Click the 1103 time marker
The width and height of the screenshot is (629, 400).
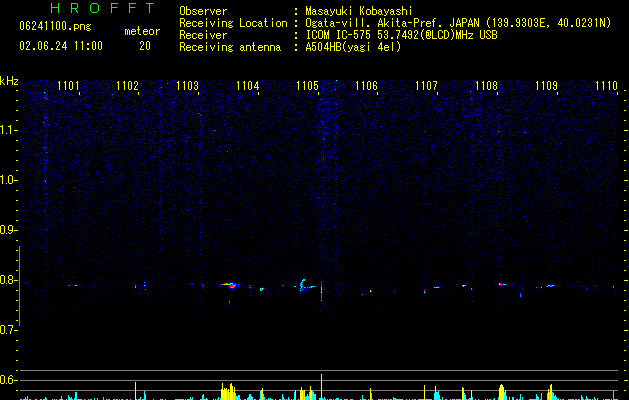point(187,86)
